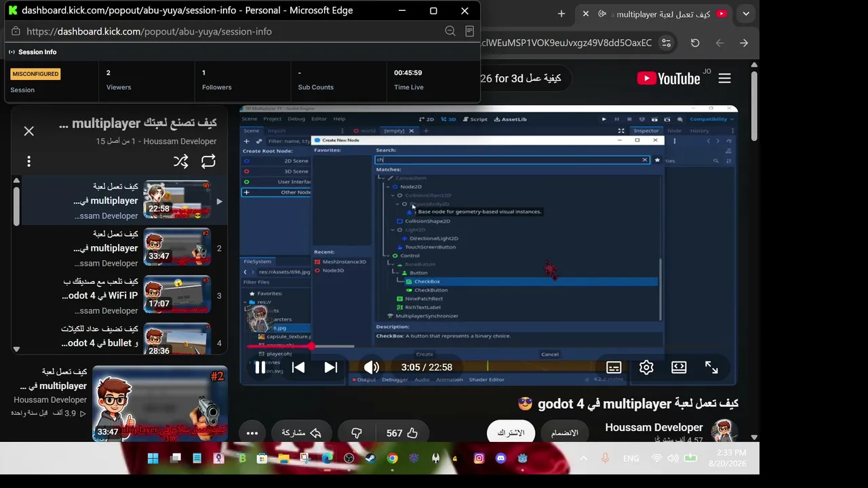
Task: Open YouTube player settings gear
Action: coord(646,367)
